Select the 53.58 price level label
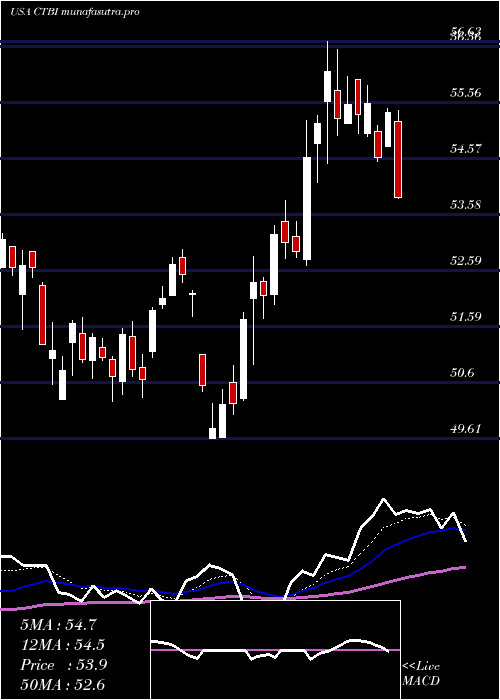The width and height of the screenshot is (500, 700). tap(466, 205)
